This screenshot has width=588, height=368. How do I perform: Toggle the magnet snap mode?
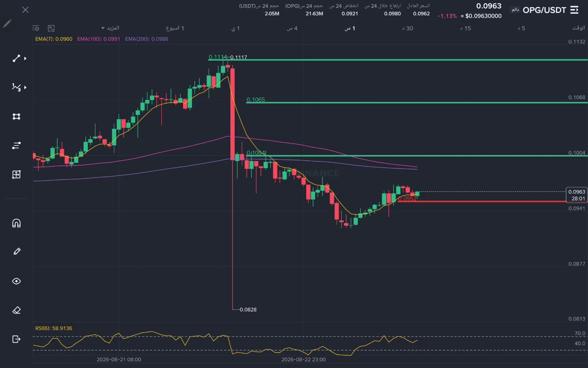point(16,223)
